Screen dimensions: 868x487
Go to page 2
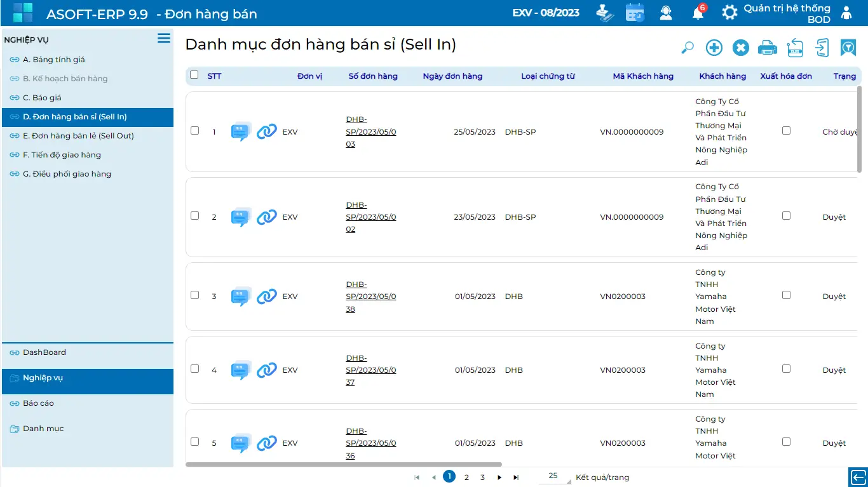coord(466,477)
